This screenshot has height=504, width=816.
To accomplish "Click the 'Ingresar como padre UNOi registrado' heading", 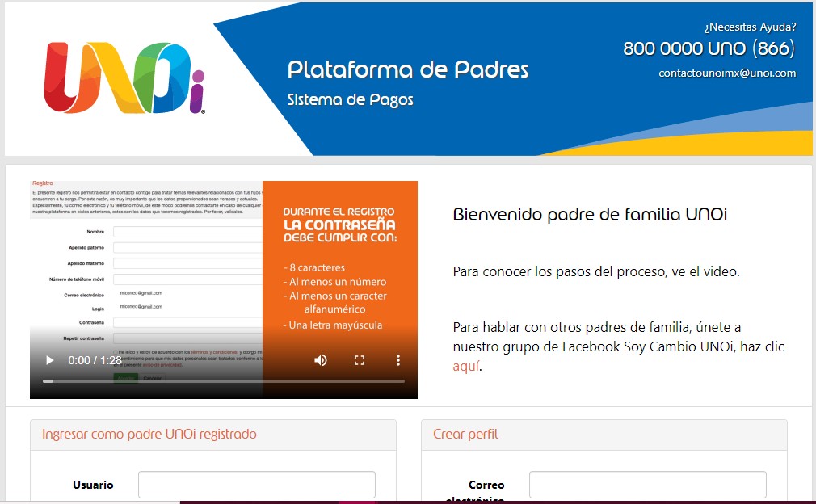I will 149,435.
